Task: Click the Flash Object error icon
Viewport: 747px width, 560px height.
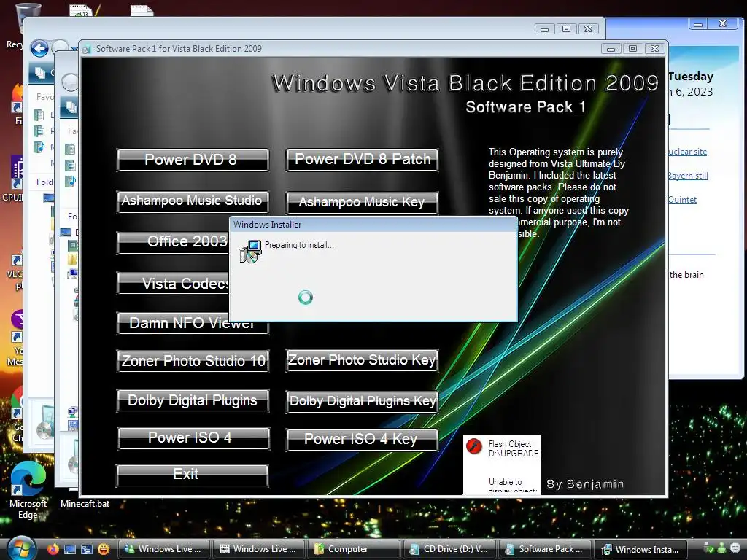Action: 473,446
